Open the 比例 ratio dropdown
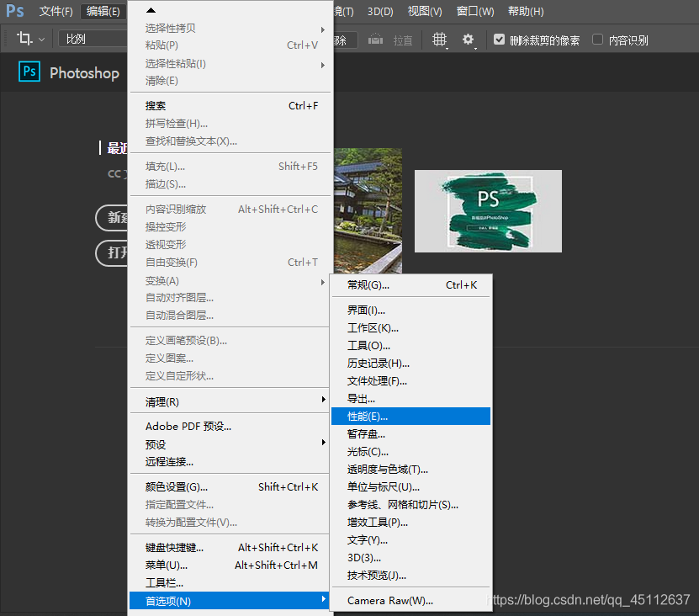This screenshot has height=616, width=699. tap(93, 39)
